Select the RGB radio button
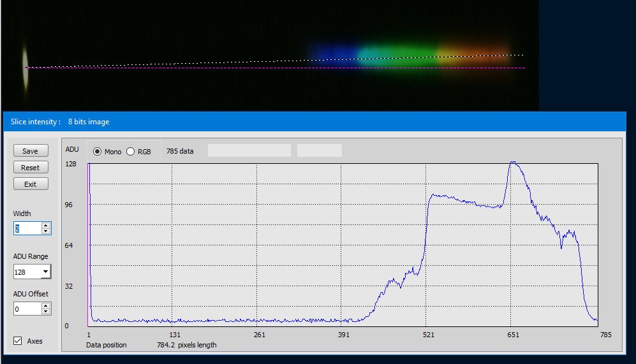The width and height of the screenshot is (636, 364). pos(130,152)
